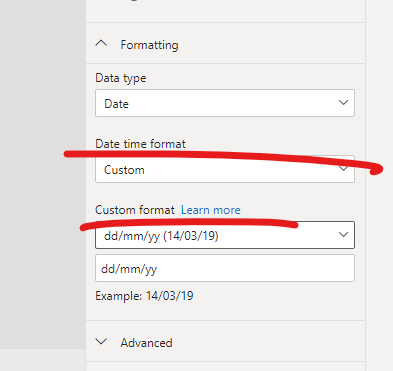Click the Formatting section heading text
Image resolution: width=393 pixels, height=371 pixels.
click(x=149, y=45)
